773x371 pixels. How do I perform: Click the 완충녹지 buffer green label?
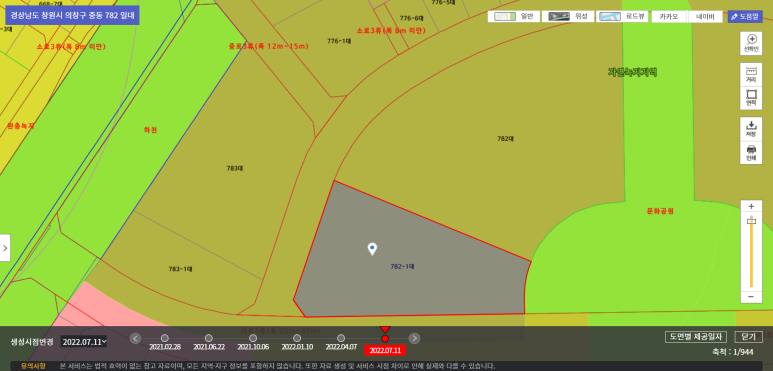coord(21,126)
